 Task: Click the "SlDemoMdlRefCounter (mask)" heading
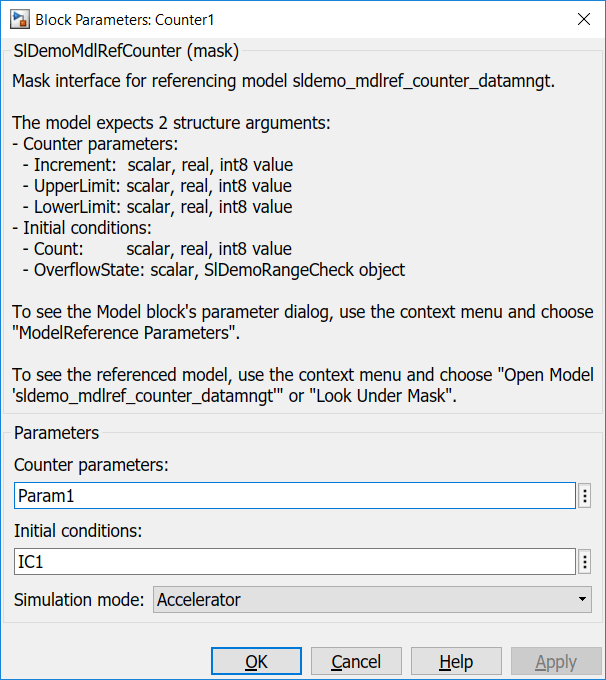pyautogui.click(x=125, y=50)
